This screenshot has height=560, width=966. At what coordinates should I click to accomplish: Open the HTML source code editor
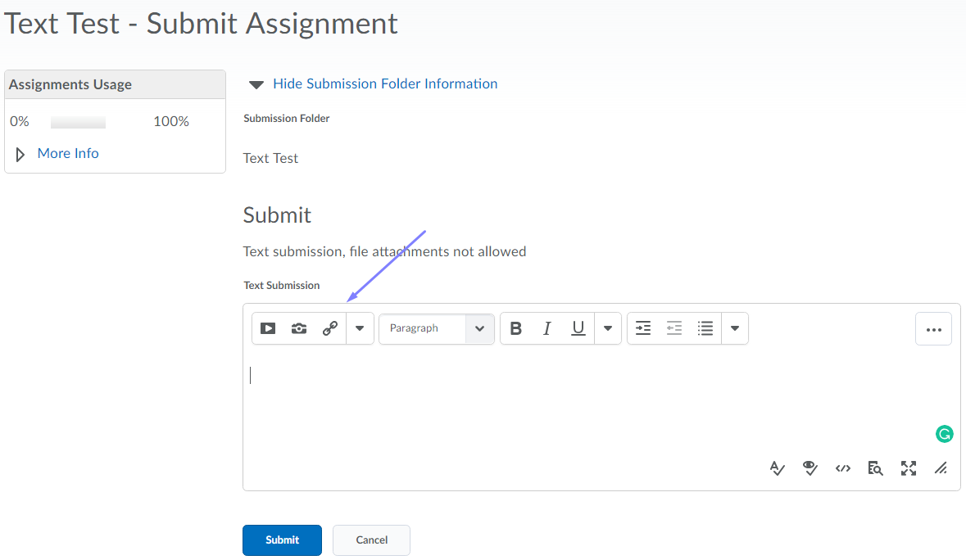click(x=843, y=468)
